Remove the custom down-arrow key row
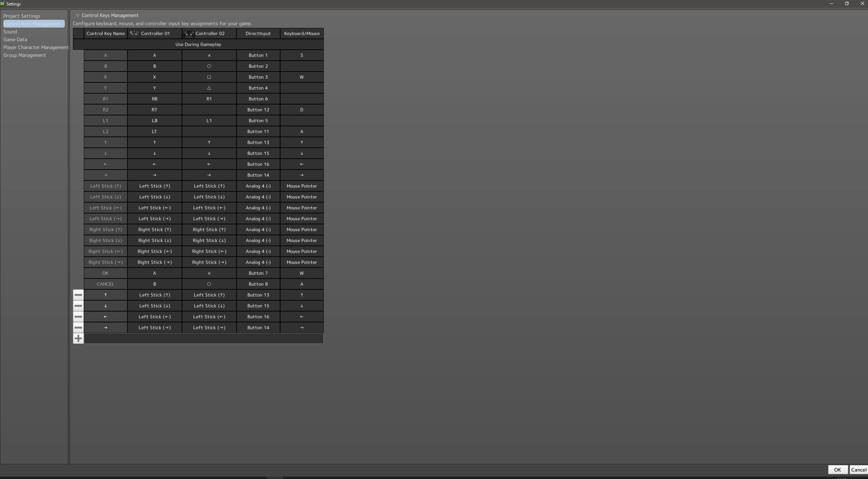868x479 pixels. [x=78, y=306]
